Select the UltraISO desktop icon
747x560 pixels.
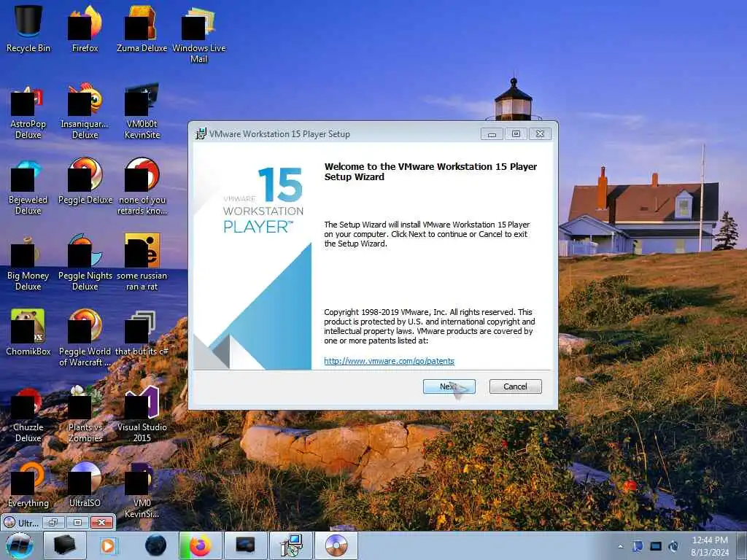coord(85,485)
